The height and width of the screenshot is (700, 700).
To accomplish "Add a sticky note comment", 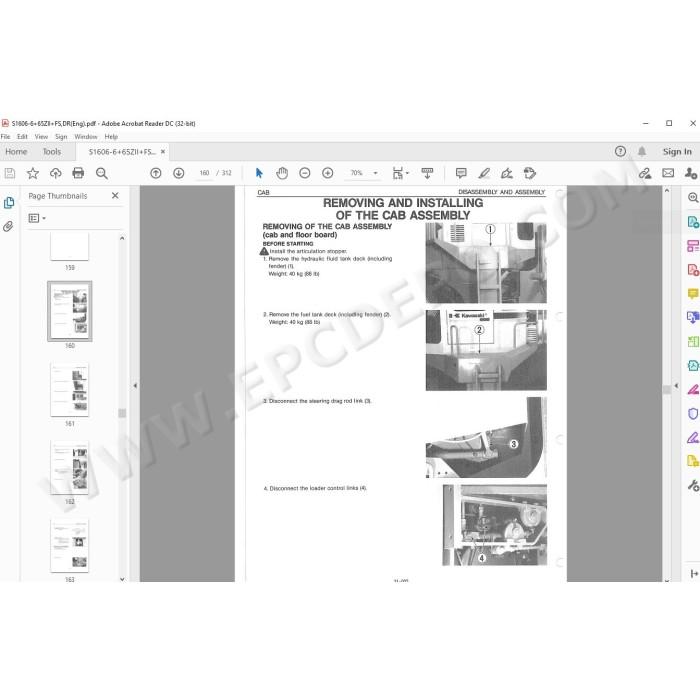I will 461,173.
